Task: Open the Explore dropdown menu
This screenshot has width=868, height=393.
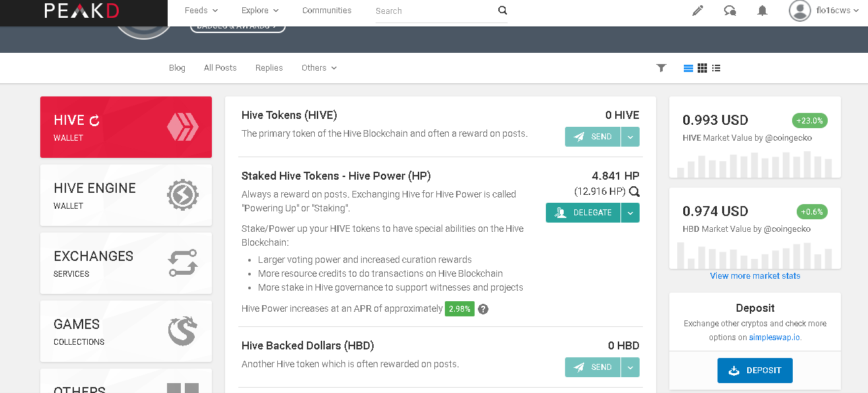Action: 260,11
